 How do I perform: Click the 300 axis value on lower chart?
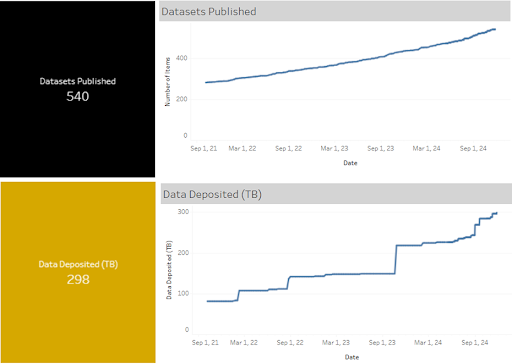click(183, 212)
